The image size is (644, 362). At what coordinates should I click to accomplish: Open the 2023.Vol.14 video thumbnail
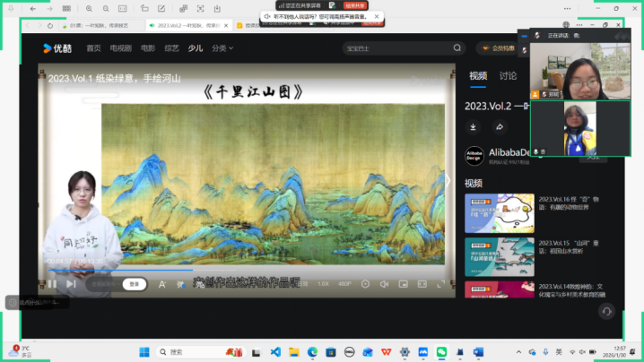(x=500, y=289)
